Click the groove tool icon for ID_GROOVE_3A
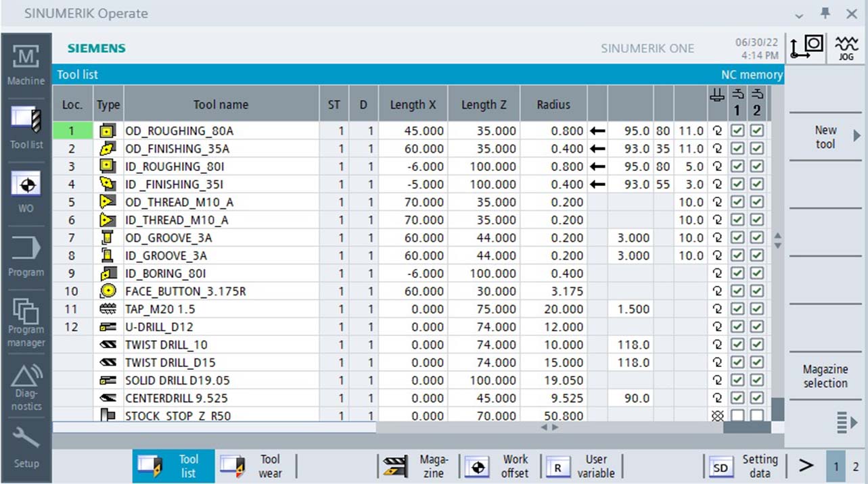 [x=107, y=256]
